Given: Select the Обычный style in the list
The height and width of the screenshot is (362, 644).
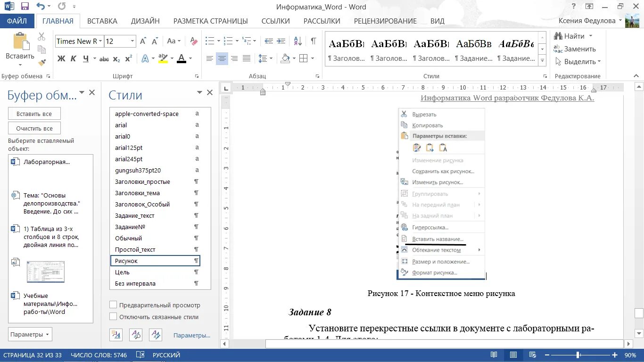Looking at the screenshot, I should click(155, 238).
